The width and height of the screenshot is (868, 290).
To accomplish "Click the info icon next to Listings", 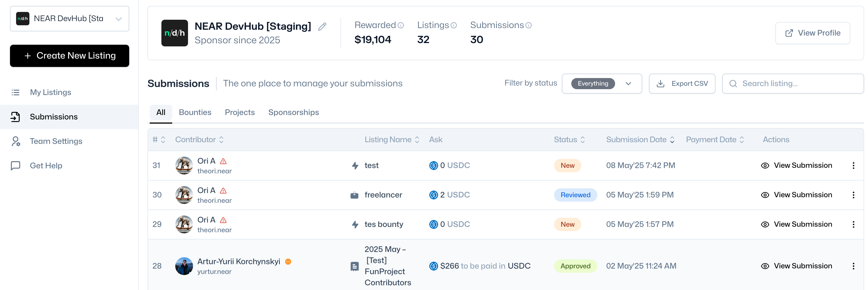I will pos(453,25).
